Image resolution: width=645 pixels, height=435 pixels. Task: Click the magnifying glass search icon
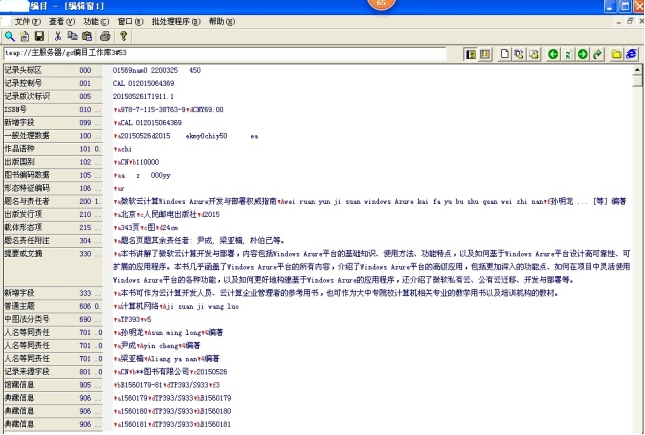(x=10, y=35)
